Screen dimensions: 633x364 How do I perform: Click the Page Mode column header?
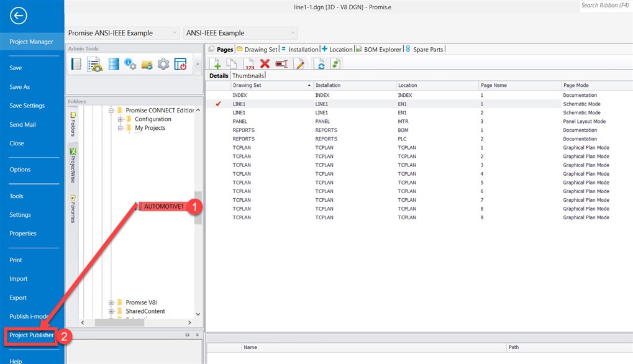coord(597,86)
